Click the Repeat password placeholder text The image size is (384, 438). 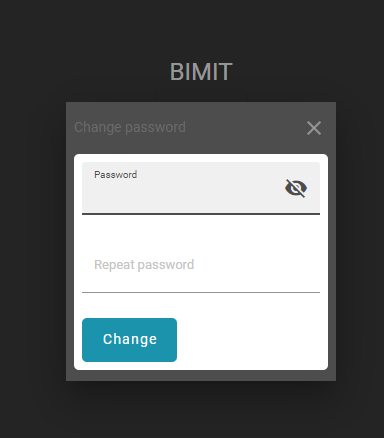pos(144,265)
